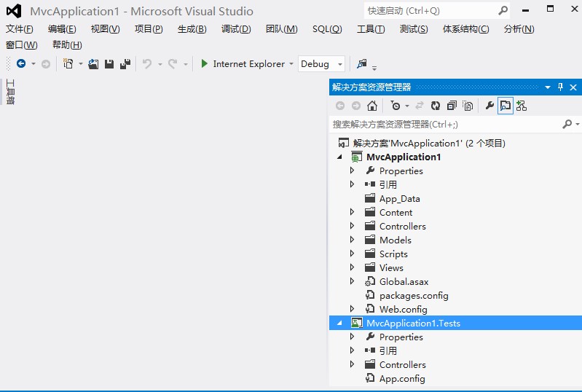Open the Solution Explorer search options arrow
This screenshot has height=392, width=582.
[578, 124]
